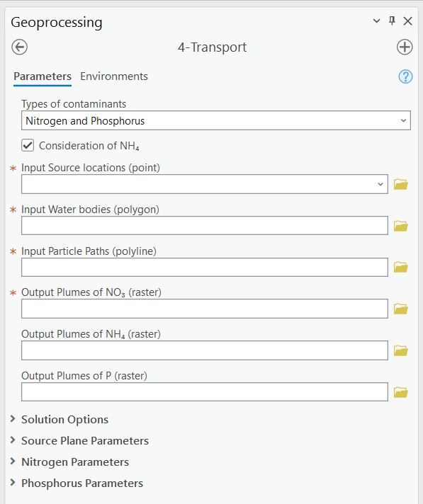Click the Types of contaminants label

[x=74, y=104]
